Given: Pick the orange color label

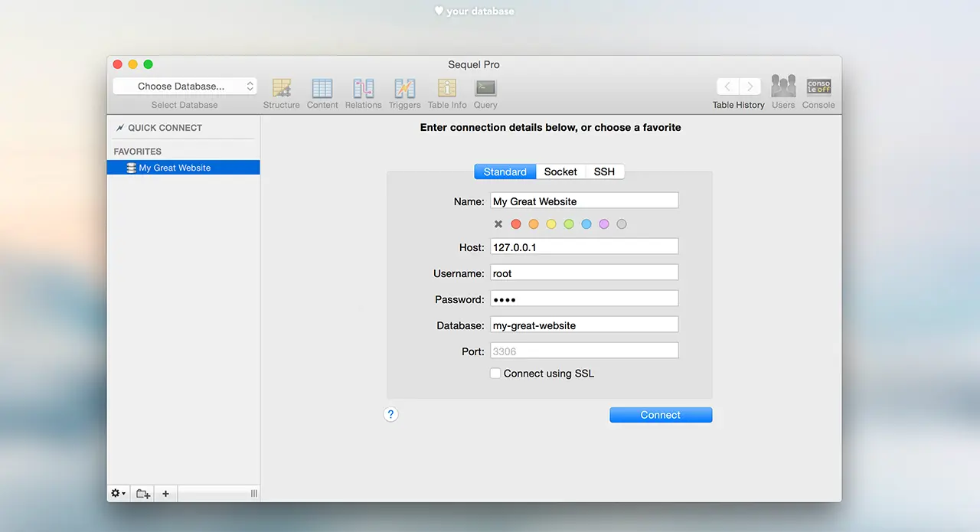Looking at the screenshot, I should 534,224.
